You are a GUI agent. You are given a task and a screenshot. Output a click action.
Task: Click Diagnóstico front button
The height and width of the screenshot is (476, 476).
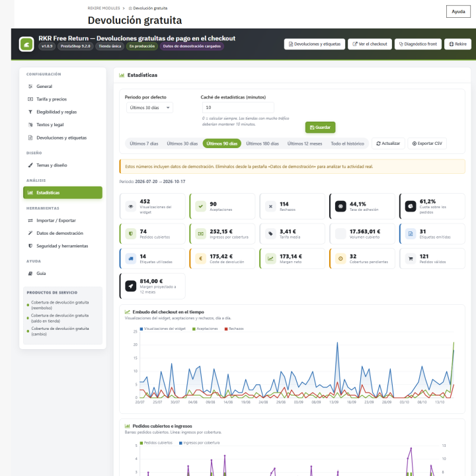pos(418,44)
